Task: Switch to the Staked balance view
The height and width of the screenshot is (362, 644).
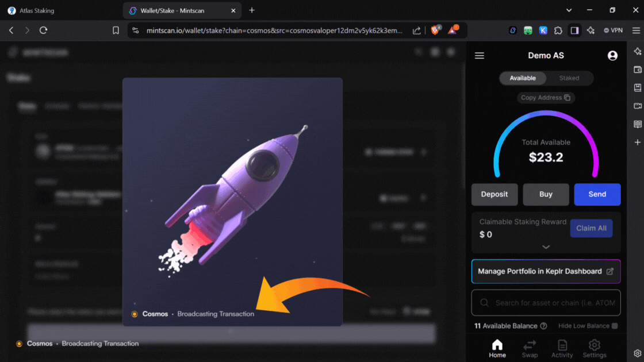Action: tap(569, 78)
